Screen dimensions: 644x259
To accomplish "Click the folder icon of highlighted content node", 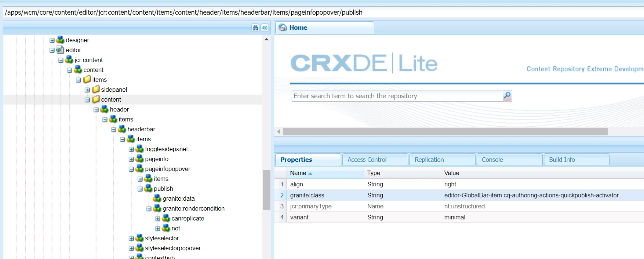I will (96, 99).
